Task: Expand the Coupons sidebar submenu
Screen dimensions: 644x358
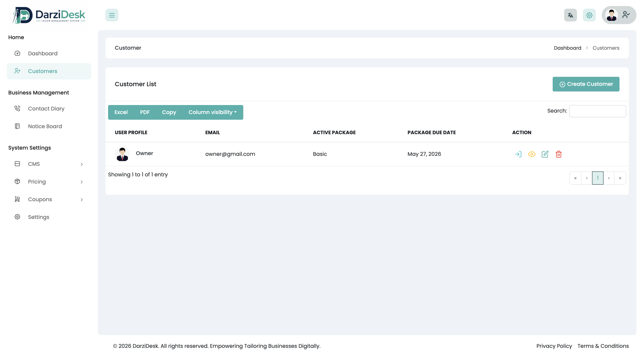Action: click(x=49, y=199)
